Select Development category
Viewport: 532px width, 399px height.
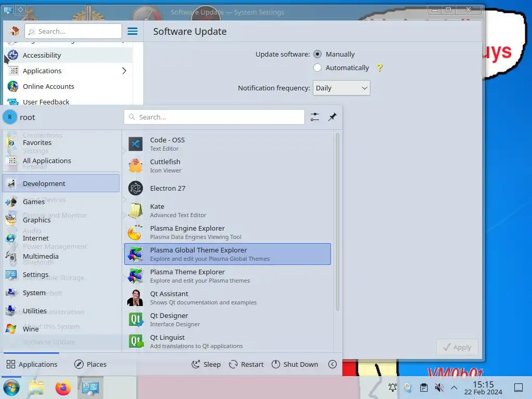point(61,183)
